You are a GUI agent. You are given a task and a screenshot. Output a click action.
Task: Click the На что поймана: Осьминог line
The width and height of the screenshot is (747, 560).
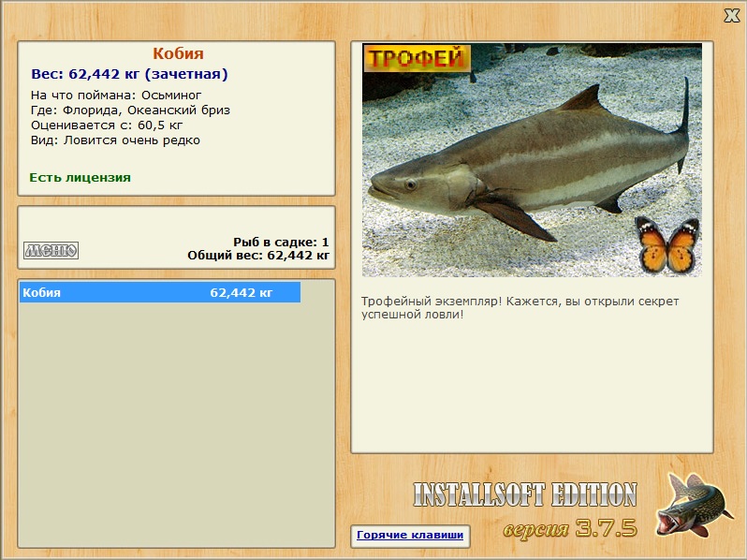(x=116, y=95)
